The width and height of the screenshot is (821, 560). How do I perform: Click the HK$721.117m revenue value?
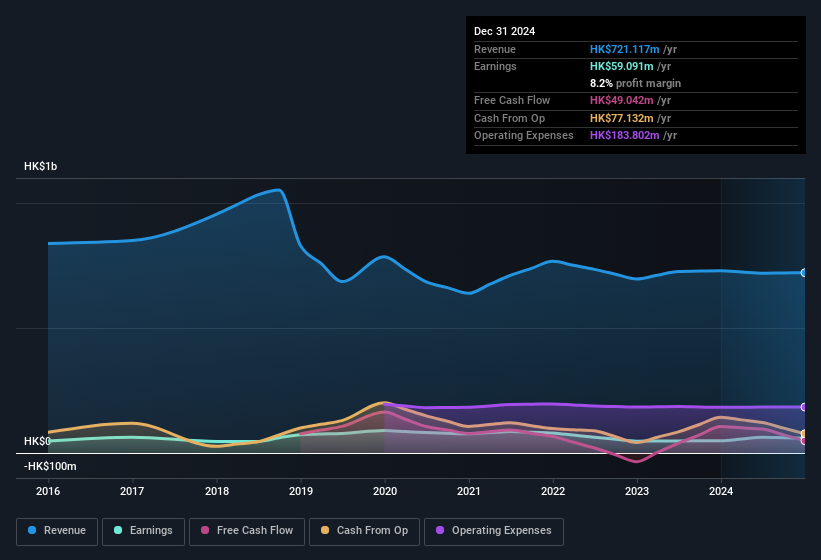[624, 49]
